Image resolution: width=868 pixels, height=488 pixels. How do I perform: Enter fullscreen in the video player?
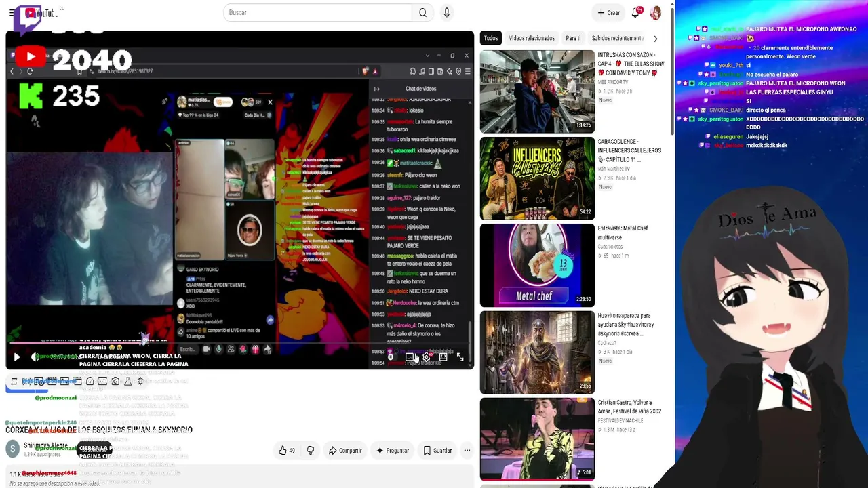click(460, 357)
